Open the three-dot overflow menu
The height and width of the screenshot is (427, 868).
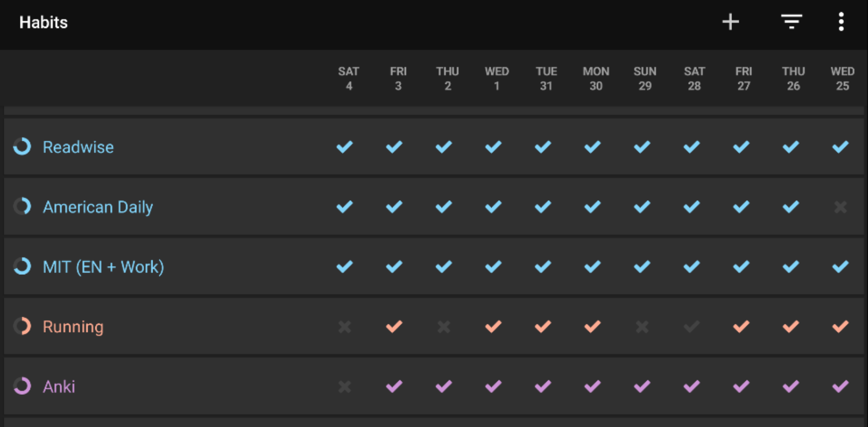[x=841, y=22]
